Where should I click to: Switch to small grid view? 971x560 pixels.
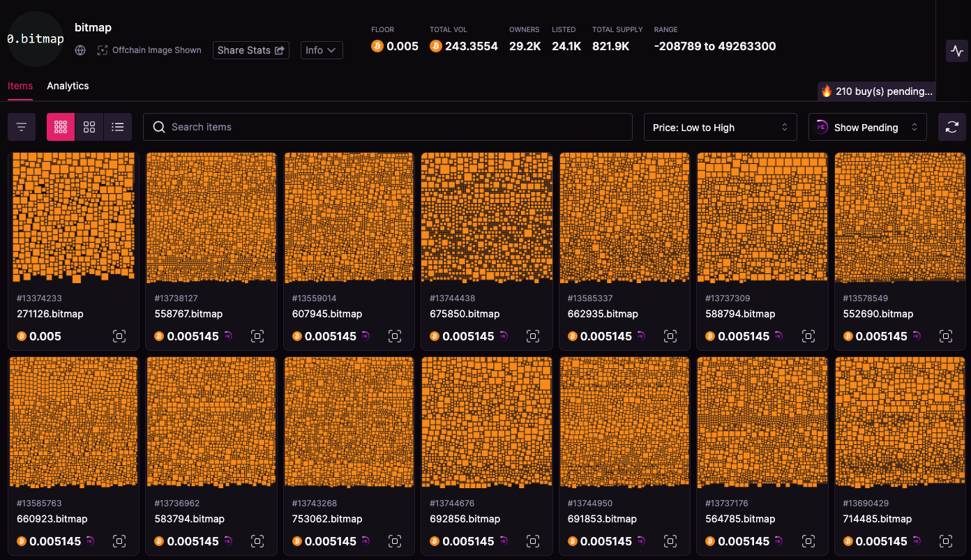(x=61, y=127)
